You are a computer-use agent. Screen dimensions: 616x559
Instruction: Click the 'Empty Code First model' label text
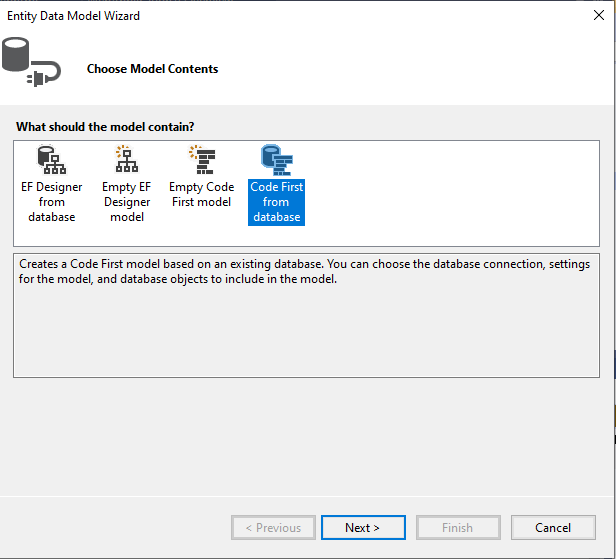coord(201,194)
